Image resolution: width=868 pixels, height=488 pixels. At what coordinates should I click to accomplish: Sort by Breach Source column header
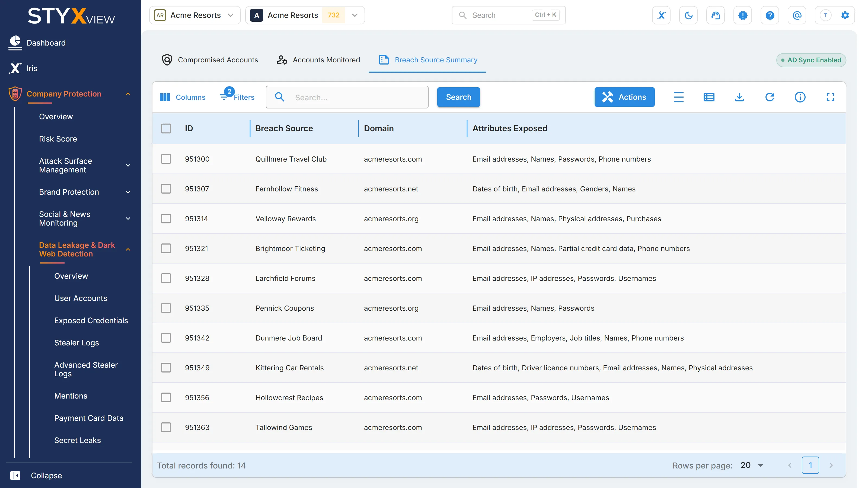coord(284,128)
